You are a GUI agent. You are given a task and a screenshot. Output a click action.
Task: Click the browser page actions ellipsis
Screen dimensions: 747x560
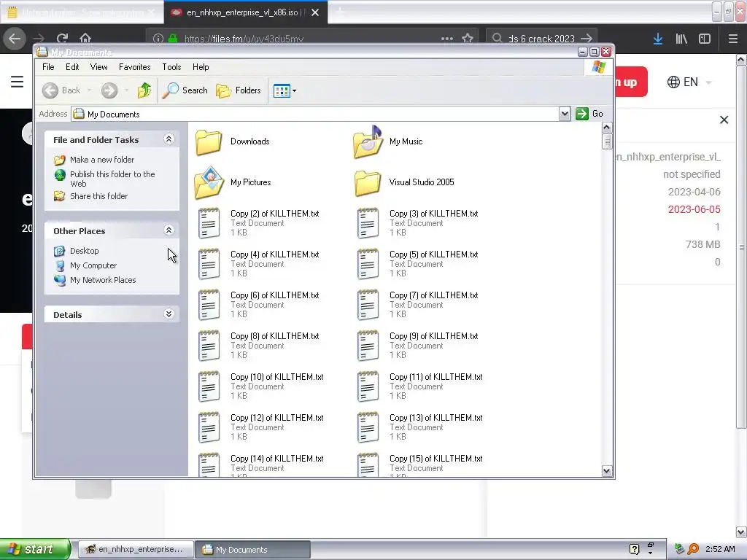(447, 39)
